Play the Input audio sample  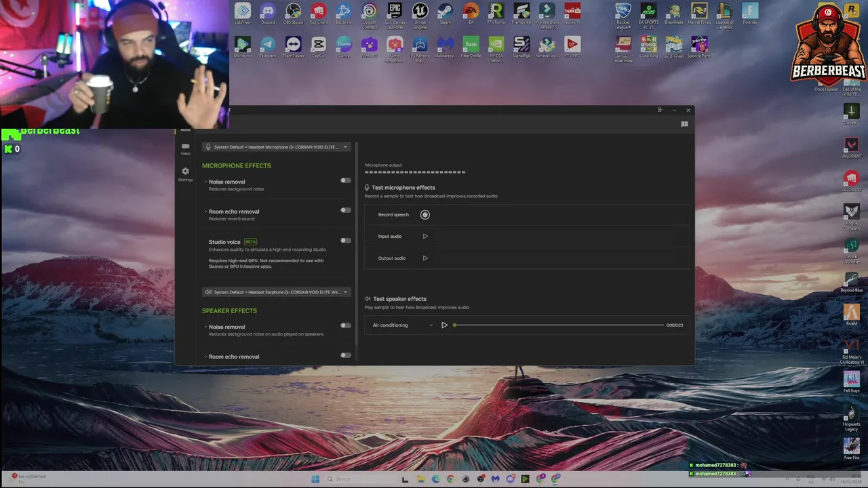coord(425,237)
